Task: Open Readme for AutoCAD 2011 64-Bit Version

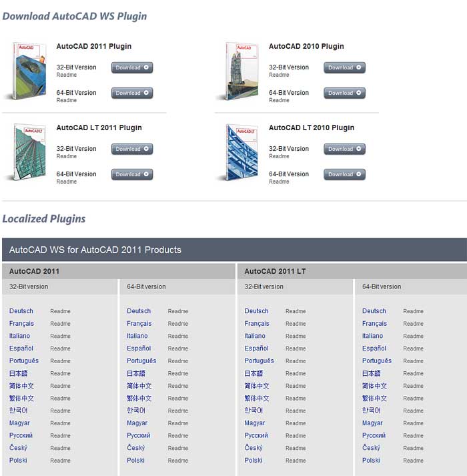Action: click(67, 100)
